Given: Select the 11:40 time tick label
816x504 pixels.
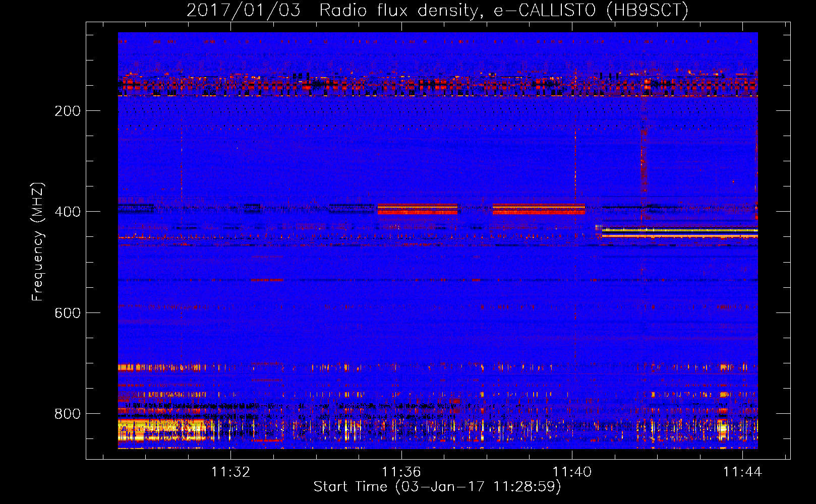Looking at the screenshot, I should (572, 472).
